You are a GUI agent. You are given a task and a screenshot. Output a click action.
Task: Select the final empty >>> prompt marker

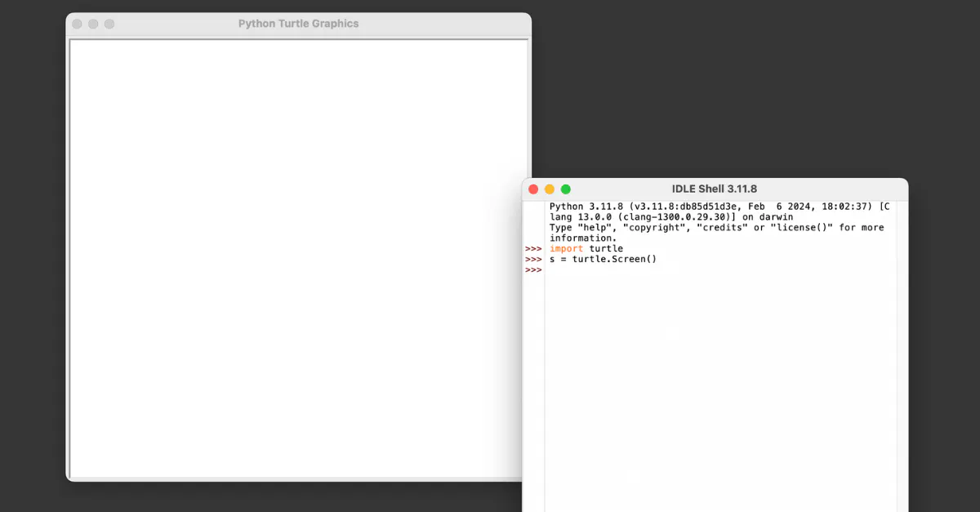(x=533, y=270)
